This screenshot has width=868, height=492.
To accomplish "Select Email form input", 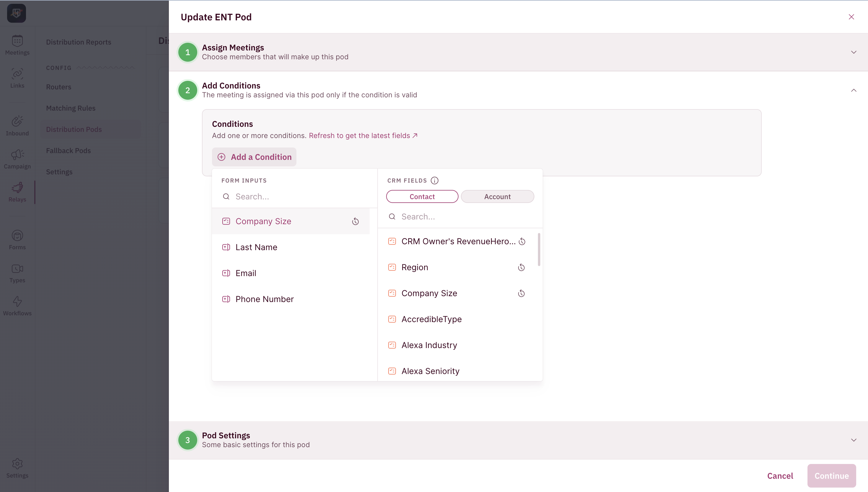I will [291, 273].
